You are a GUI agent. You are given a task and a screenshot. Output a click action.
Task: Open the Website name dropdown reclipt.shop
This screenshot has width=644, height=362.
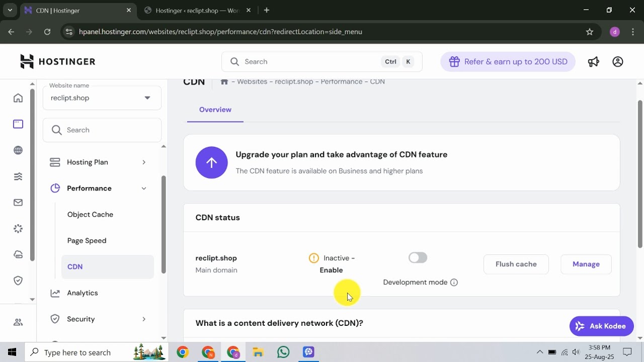[102, 98]
